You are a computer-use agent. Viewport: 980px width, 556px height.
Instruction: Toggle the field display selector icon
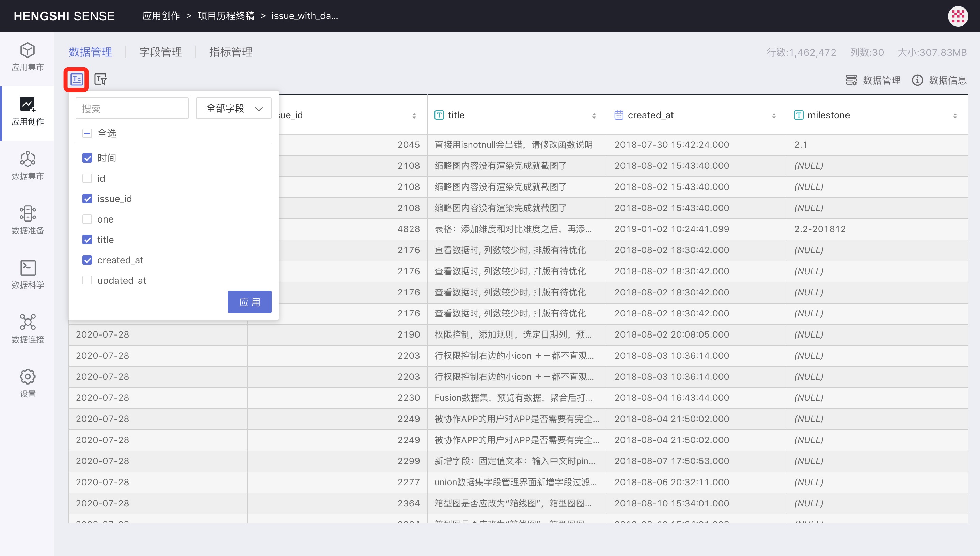[x=76, y=79]
